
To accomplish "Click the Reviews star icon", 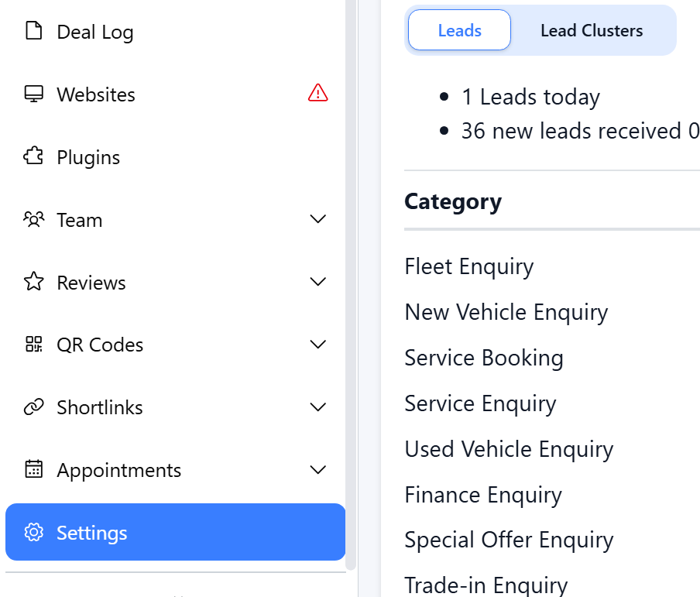I will click(33, 282).
